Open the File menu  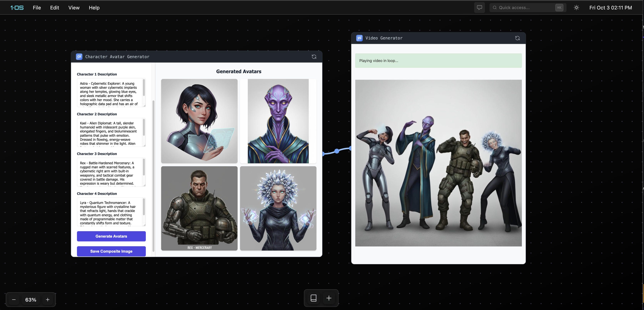(37, 8)
